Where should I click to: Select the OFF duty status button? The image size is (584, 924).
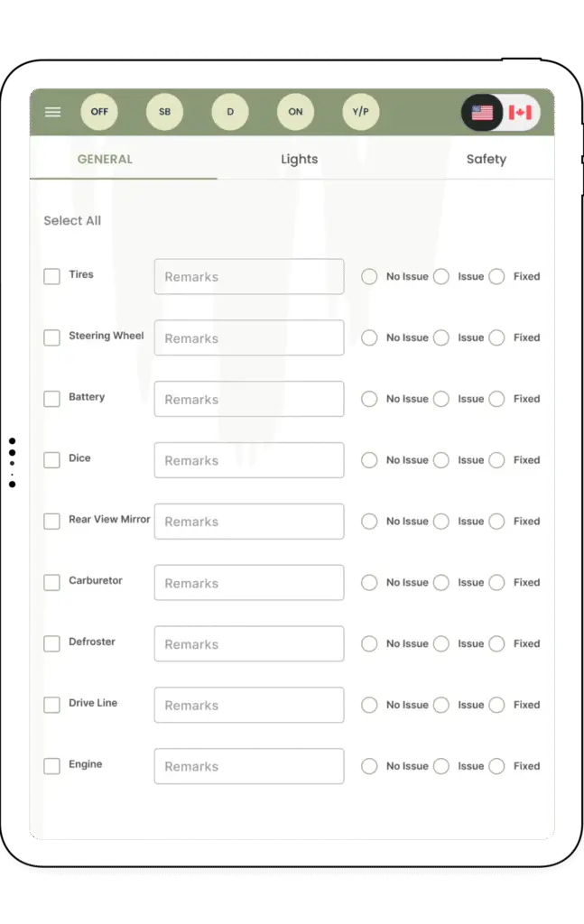[x=99, y=112]
